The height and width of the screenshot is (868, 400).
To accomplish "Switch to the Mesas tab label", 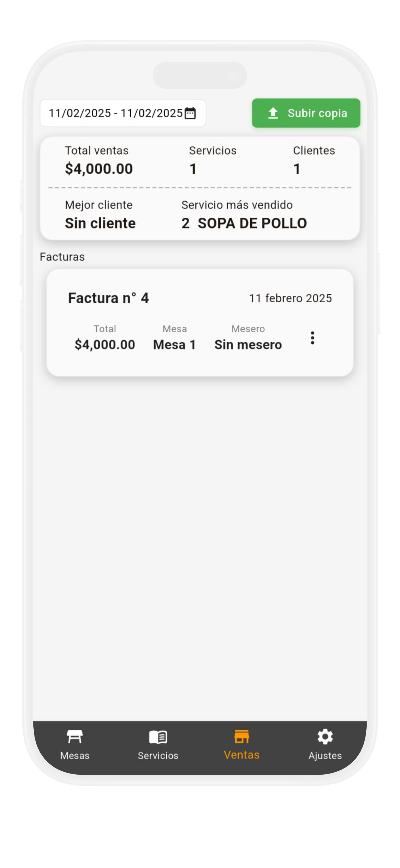I will point(75,755).
